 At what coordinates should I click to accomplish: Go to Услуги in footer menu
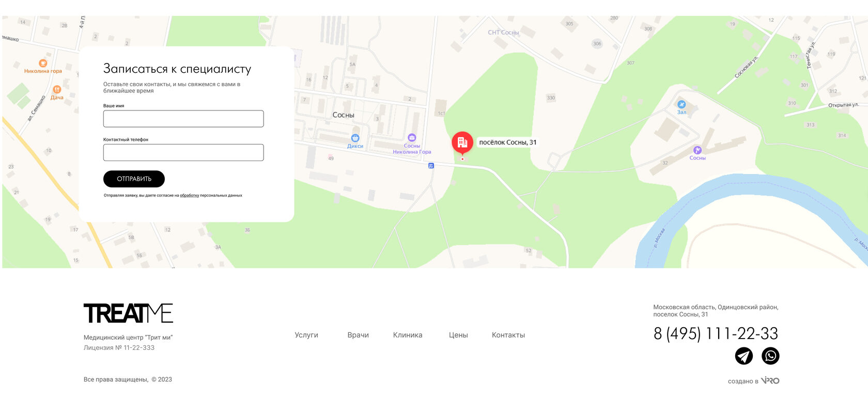tap(306, 335)
